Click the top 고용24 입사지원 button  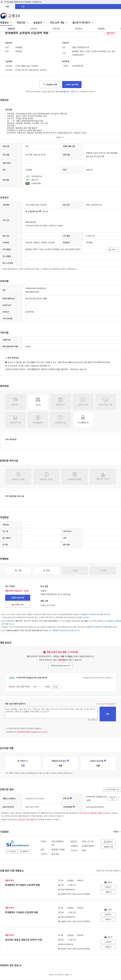click(x=72, y=84)
